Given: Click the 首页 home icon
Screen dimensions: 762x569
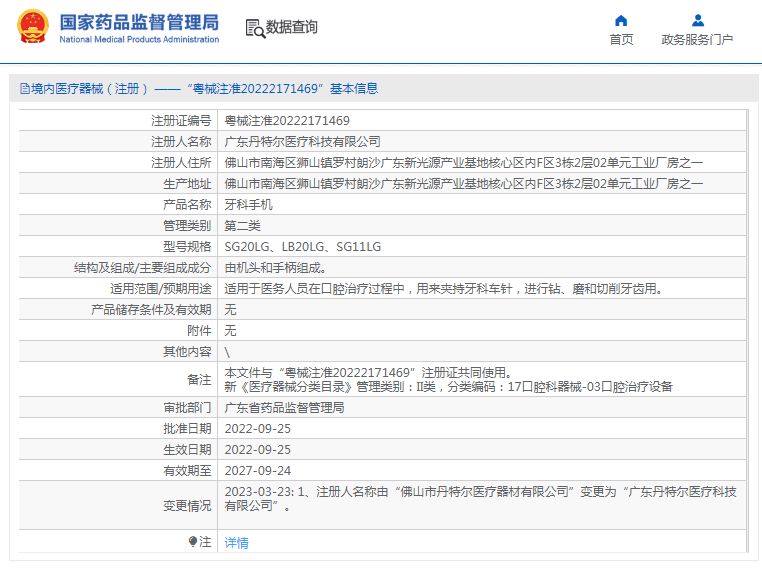Looking at the screenshot, I should tap(621, 20).
